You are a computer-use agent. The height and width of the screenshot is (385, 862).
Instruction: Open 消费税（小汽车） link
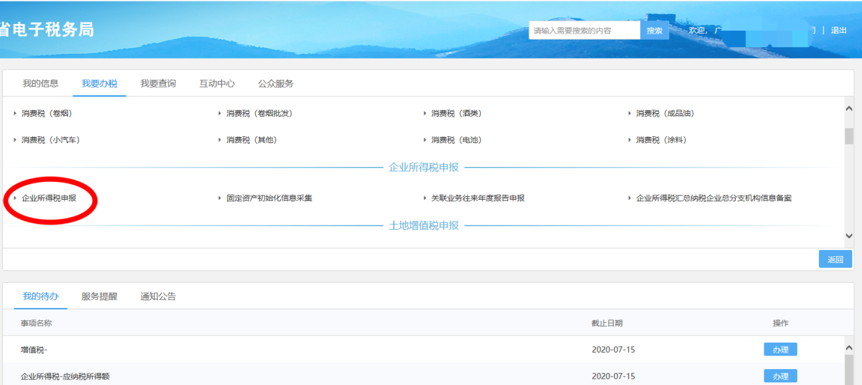click(x=51, y=140)
